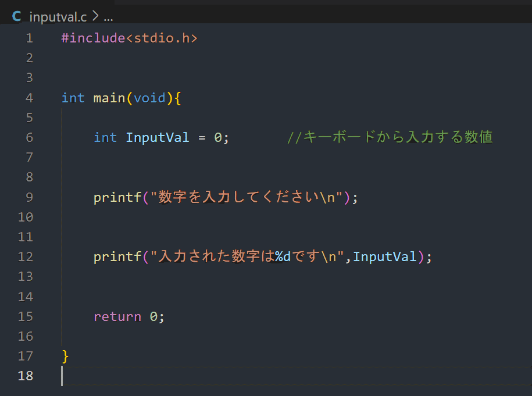
Task: Click the int keyword on line 6
Action: [x=105, y=137]
